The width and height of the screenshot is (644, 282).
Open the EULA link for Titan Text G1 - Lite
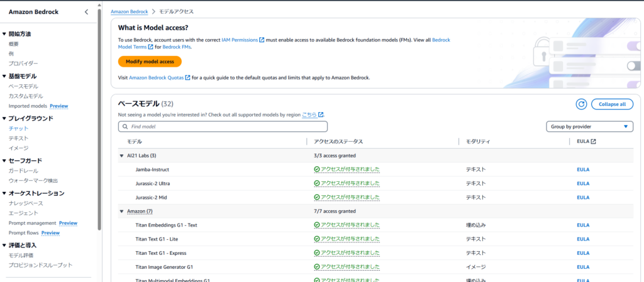(582, 239)
